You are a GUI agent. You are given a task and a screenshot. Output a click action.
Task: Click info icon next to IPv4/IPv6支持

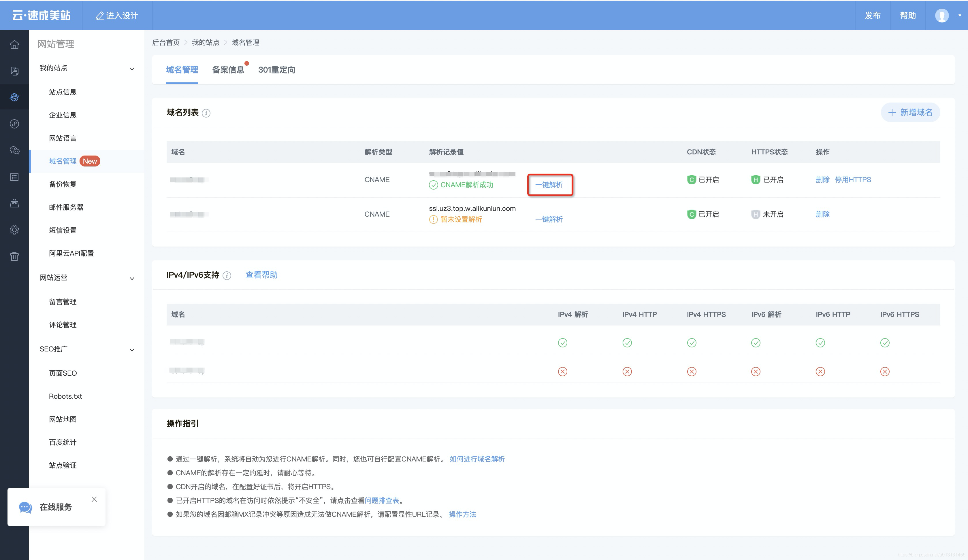point(227,276)
